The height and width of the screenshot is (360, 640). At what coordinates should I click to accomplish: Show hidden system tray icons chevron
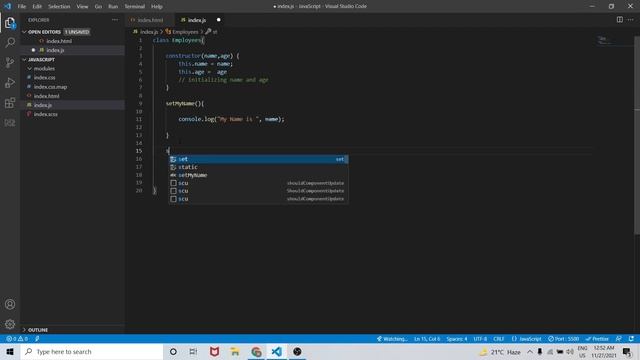pos(529,351)
